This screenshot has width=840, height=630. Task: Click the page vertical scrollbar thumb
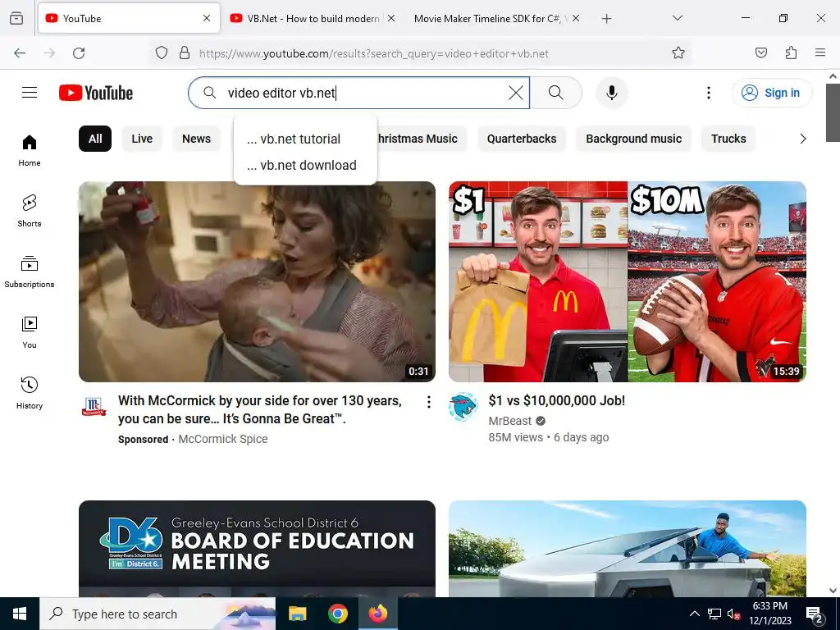[x=833, y=112]
